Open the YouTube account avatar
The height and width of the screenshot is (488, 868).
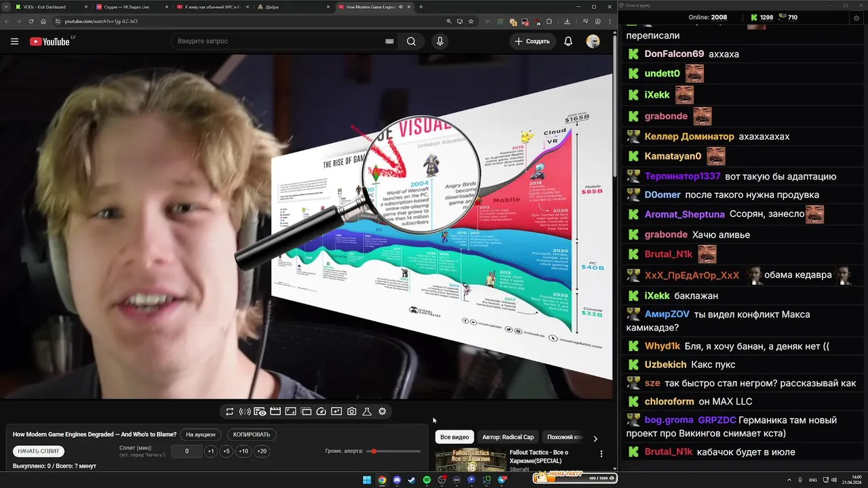[x=593, y=41]
